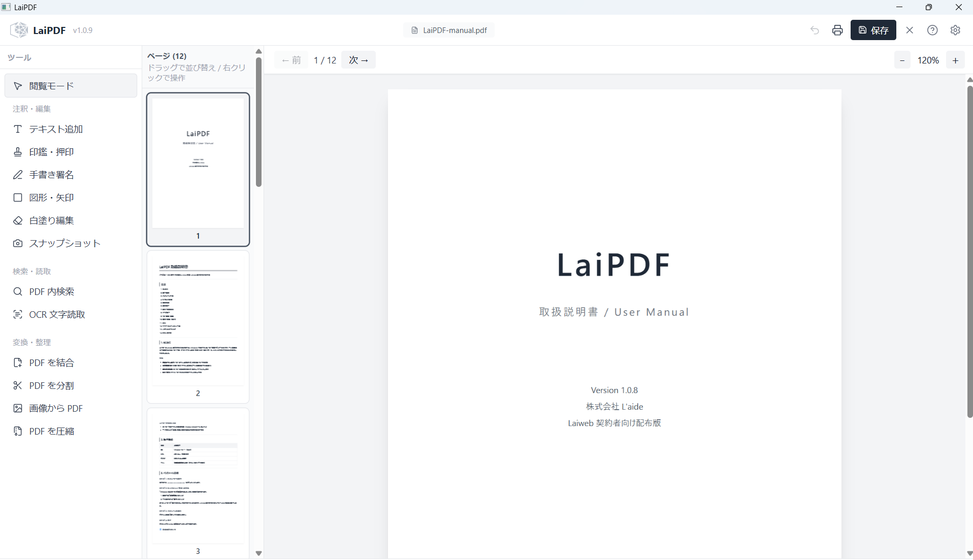Go to next page with 次 →
Screen dimensions: 973x560
click(x=359, y=60)
